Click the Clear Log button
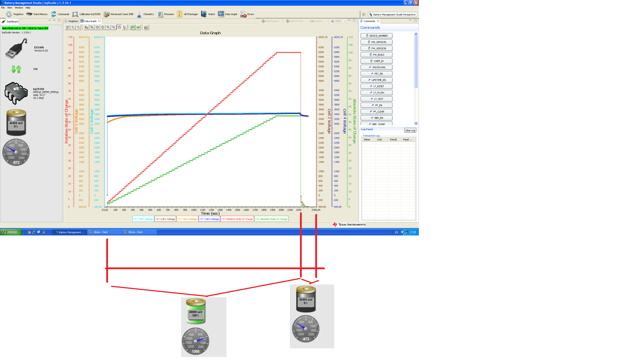Viewport: 634px width, 364px height. click(410, 130)
